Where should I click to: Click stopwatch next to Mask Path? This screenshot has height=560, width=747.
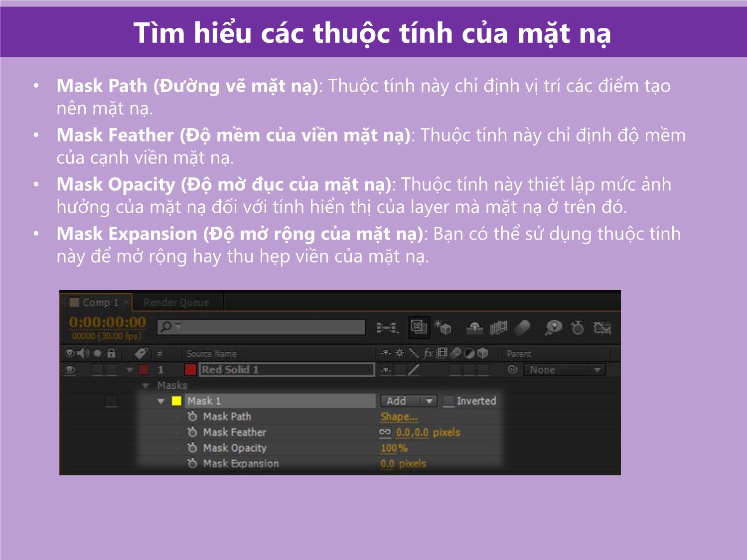[192, 416]
